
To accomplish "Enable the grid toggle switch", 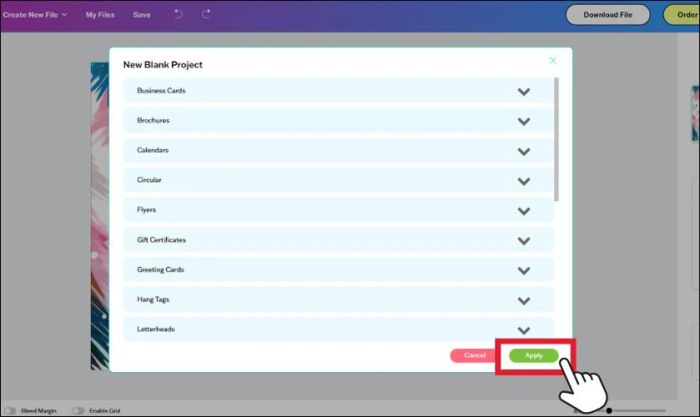I will (x=78, y=410).
